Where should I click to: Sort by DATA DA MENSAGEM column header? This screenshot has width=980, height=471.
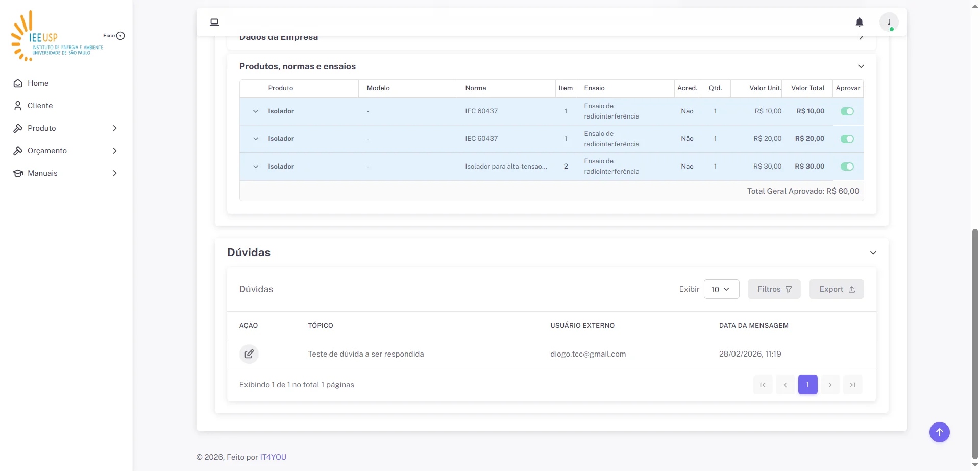(x=753, y=326)
